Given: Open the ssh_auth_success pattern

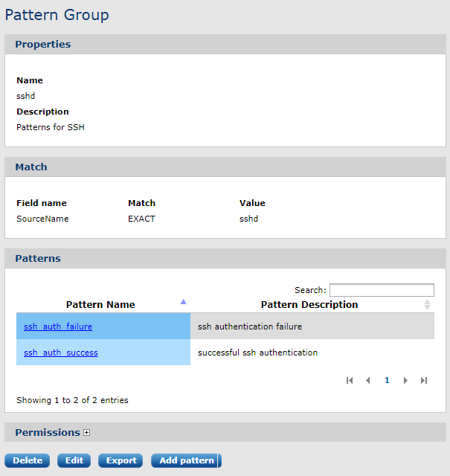Looking at the screenshot, I should 60,352.
